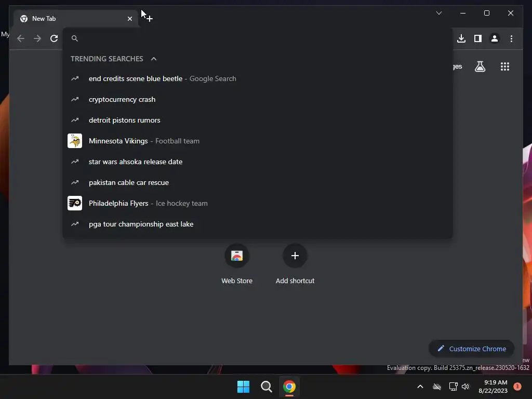Open the Web Store shortcut
This screenshot has width=532, height=399.
point(237,264)
